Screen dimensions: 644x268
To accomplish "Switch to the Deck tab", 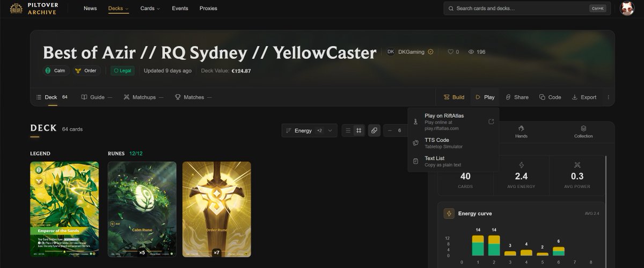I will tap(52, 97).
